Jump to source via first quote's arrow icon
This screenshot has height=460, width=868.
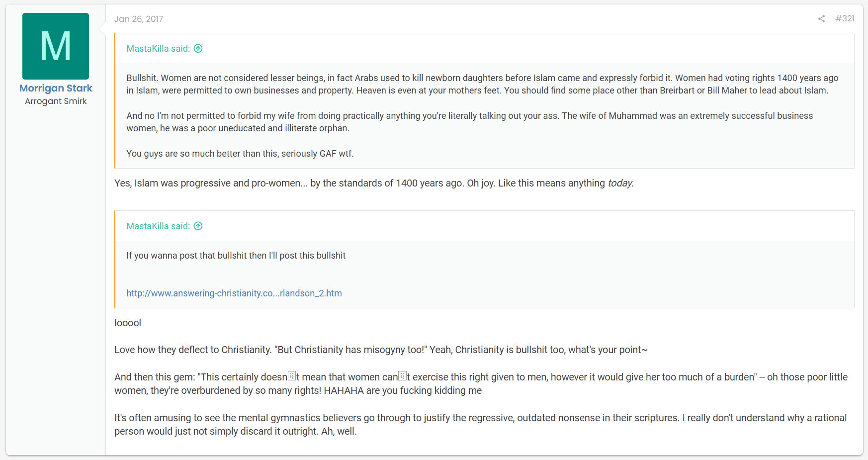point(198,48)
